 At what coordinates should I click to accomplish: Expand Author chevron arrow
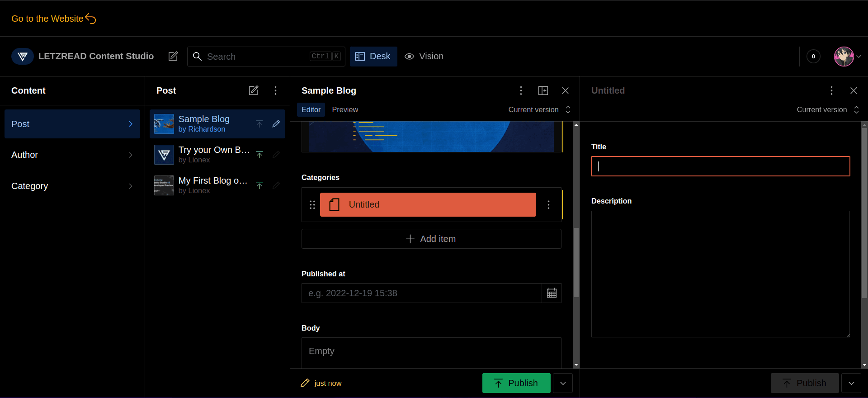click(x=131, y=155)
